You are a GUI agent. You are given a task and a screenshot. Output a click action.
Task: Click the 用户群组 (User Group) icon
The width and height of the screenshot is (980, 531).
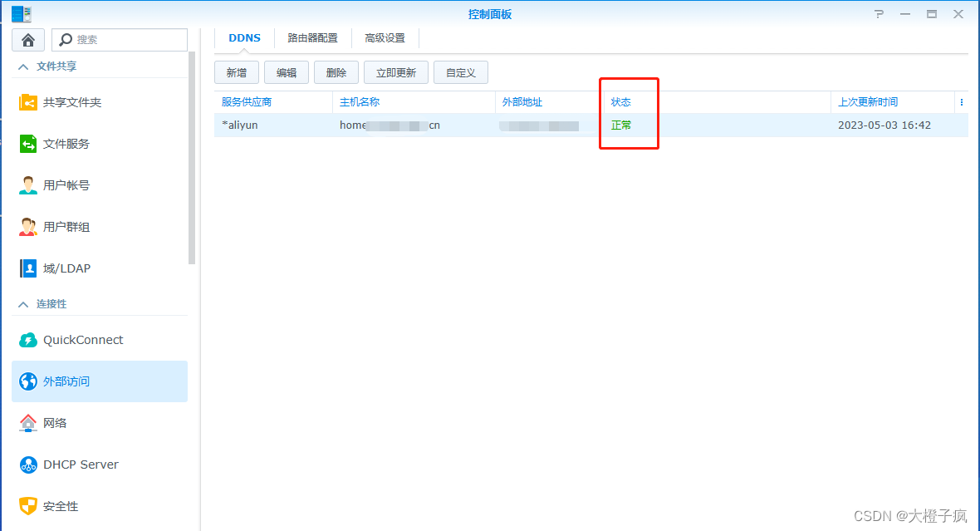click(68, 226)
